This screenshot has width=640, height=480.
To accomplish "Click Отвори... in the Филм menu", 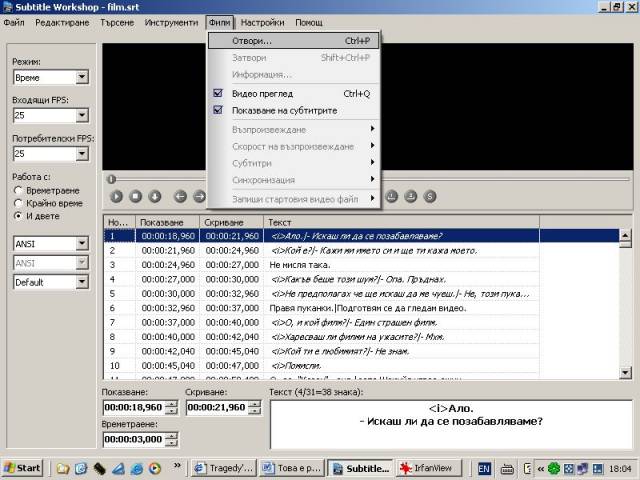I will (294, 41).
